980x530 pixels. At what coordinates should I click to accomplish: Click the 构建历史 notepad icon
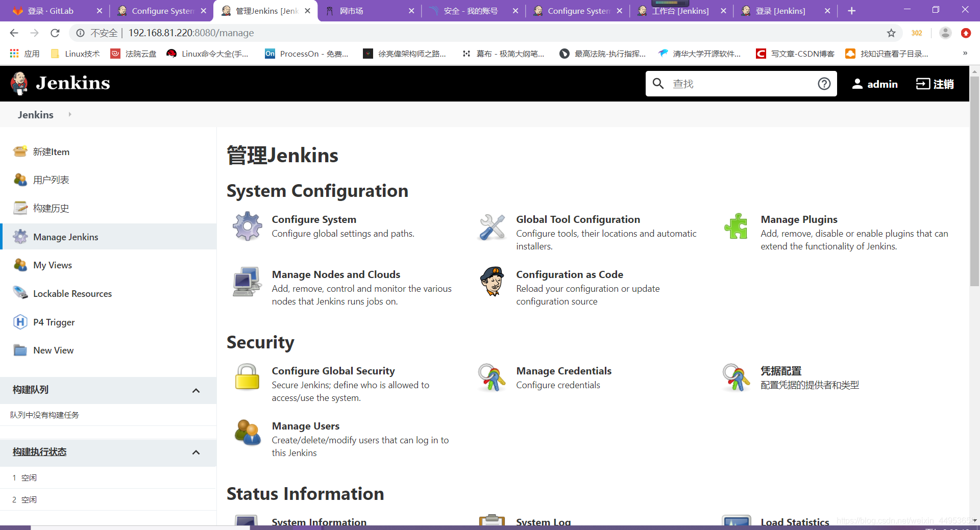(20, 208)
